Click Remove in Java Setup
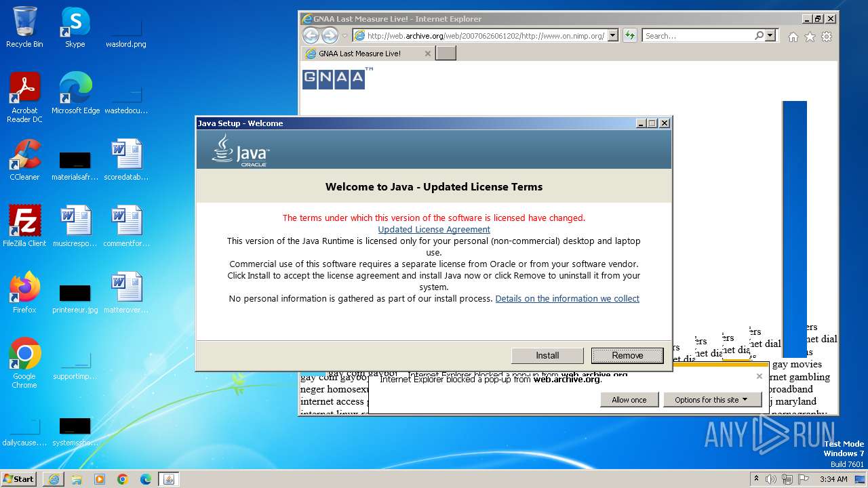 pos(627,355)
